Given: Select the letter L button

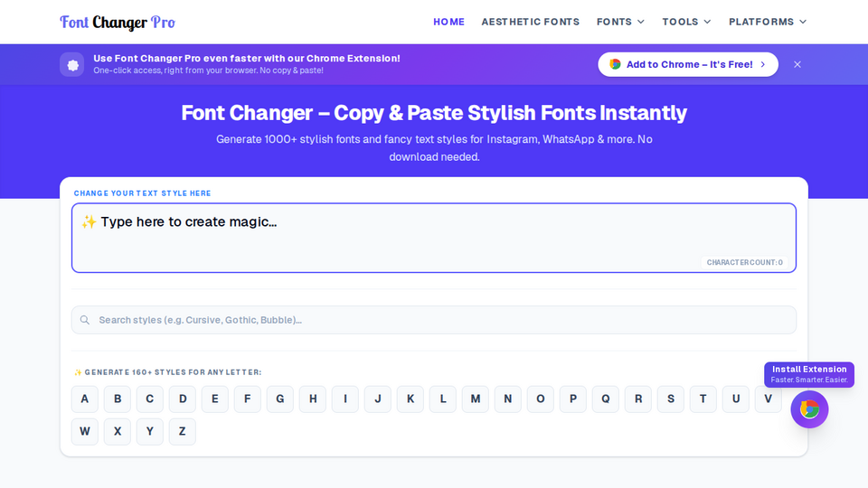Looking at the screenshot, I should (443, 399).
